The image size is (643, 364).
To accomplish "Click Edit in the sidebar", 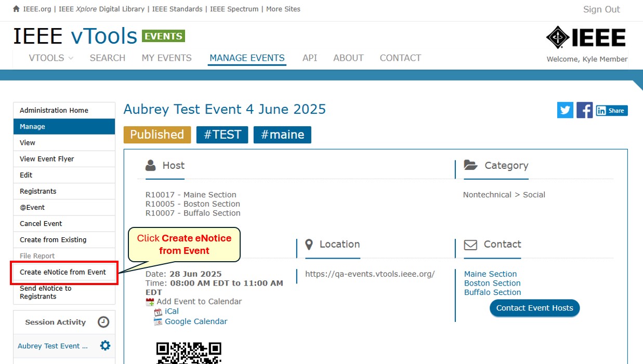I will pyautogui.click(x=64, y=175).
